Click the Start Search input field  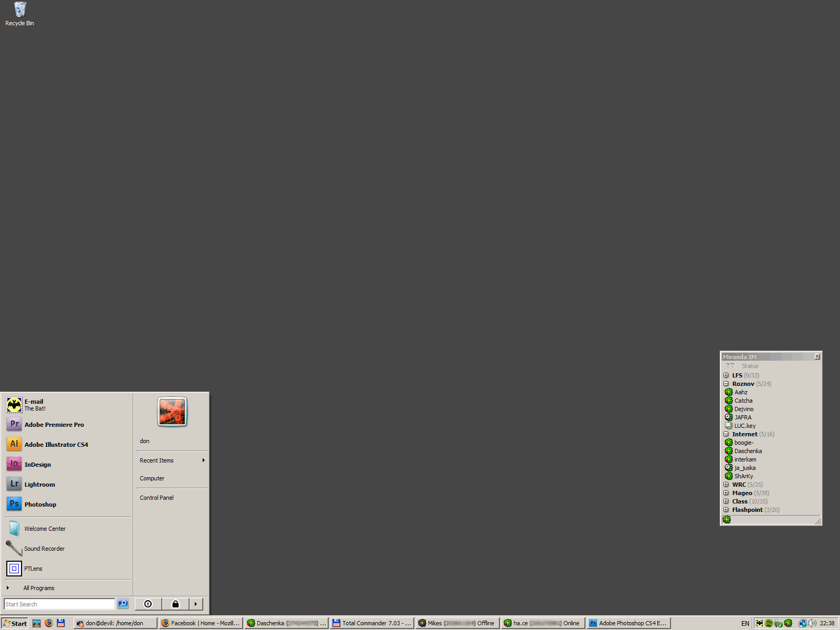[59, 604]
